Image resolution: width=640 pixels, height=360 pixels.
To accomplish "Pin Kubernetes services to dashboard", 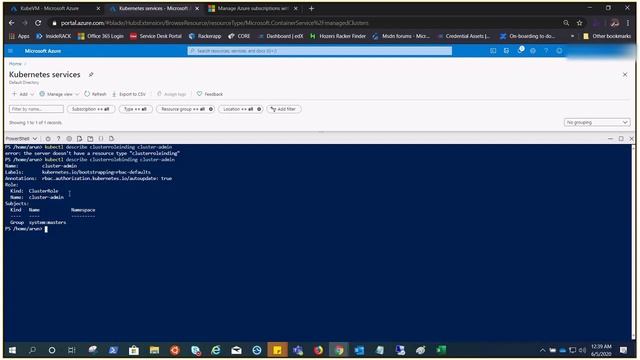I will click(x=91, y=75).
